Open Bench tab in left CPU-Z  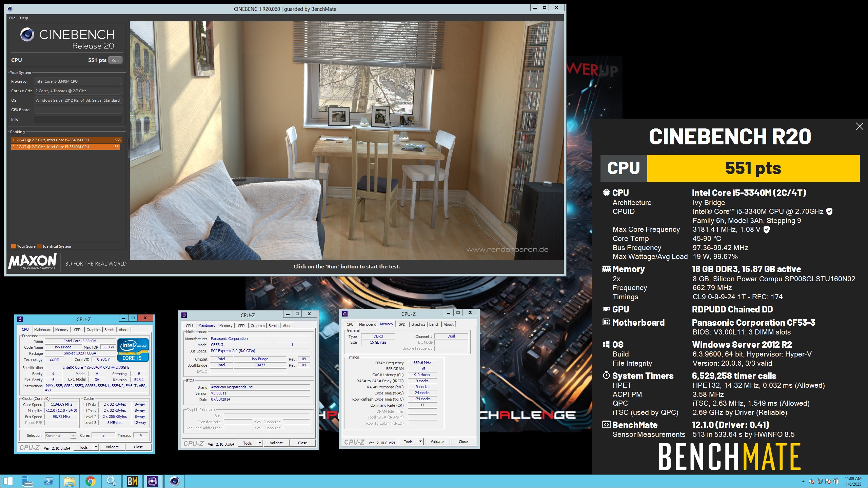[109, 330]
